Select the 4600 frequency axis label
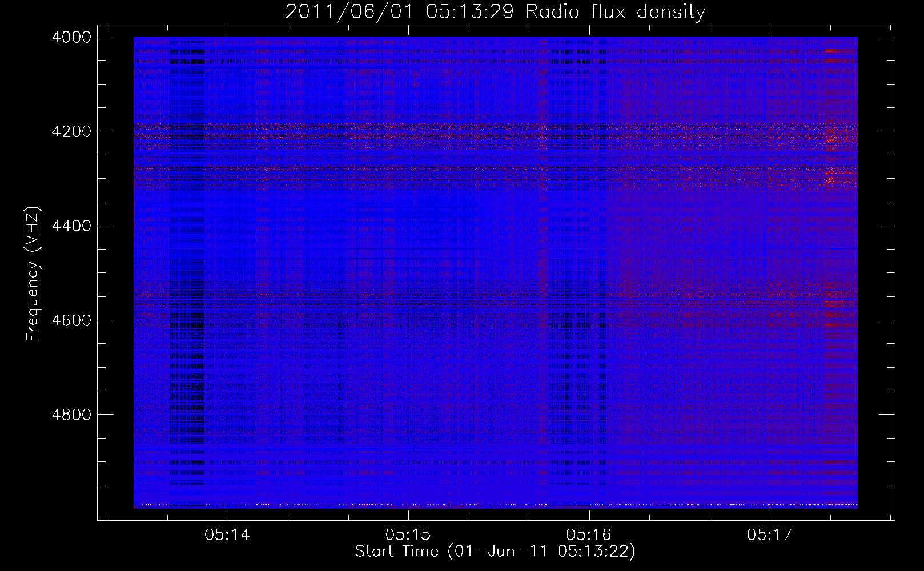This screenshot has height=571, width=924. pyautogui.click(x=71, y=320)
